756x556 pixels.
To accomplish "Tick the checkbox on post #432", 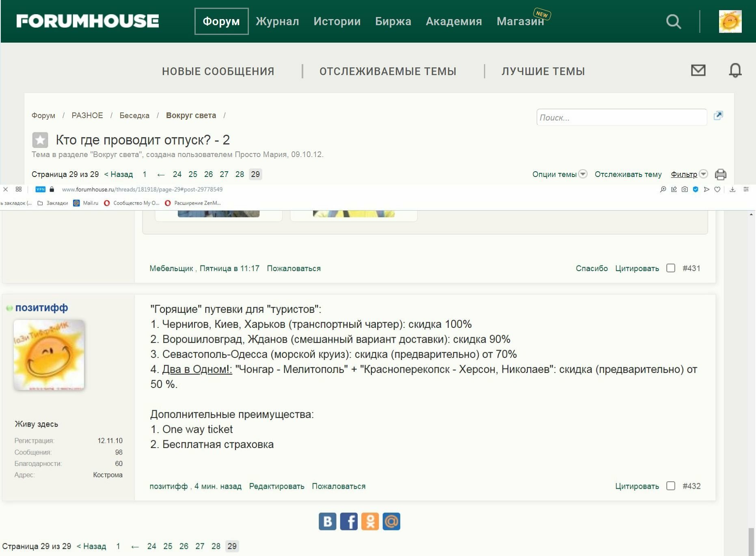I will [671, 486].
